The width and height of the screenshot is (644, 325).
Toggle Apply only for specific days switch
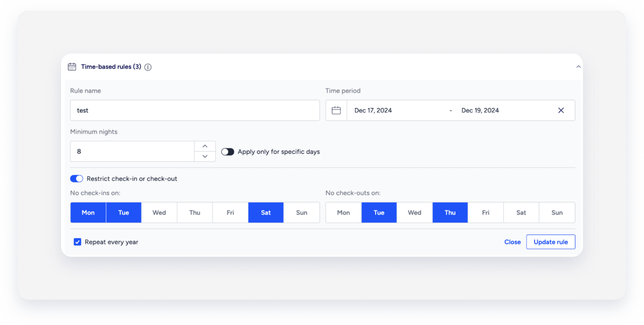point(228,152)
